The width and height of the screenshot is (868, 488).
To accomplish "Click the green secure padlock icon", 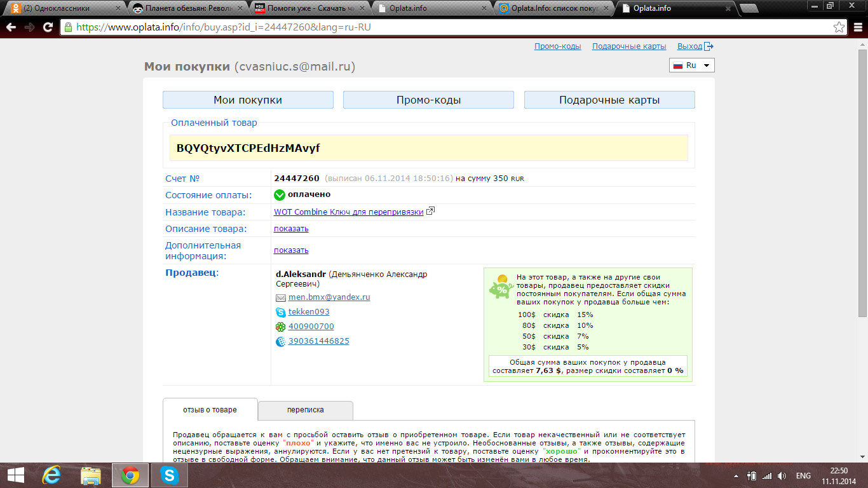I will point(69,27).
